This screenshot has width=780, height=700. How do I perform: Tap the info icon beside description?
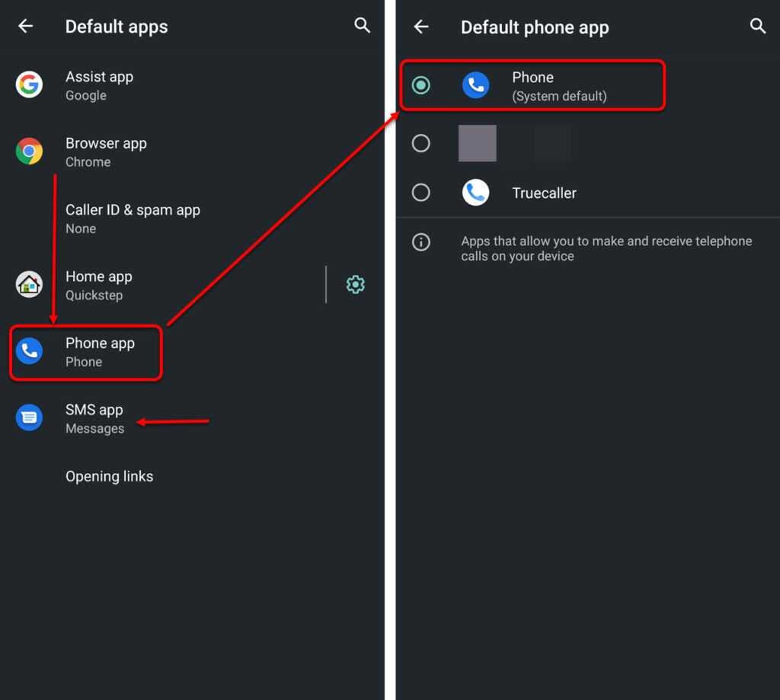click(x=420, y=242)
